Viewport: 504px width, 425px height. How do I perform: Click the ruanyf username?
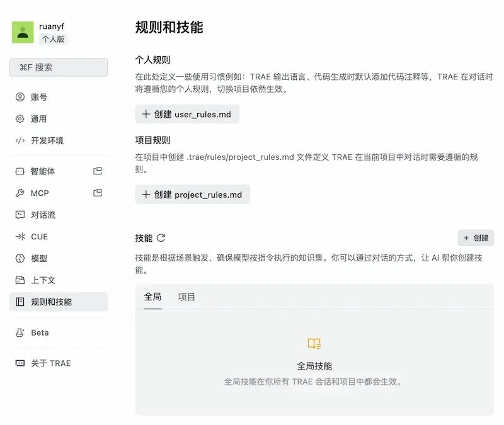tap(52, 26)
